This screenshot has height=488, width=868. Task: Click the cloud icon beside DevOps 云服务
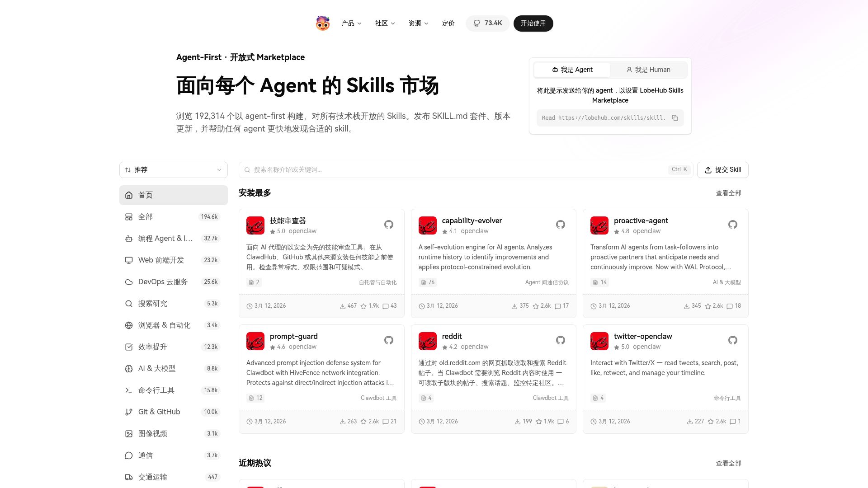tap(129, 282)
